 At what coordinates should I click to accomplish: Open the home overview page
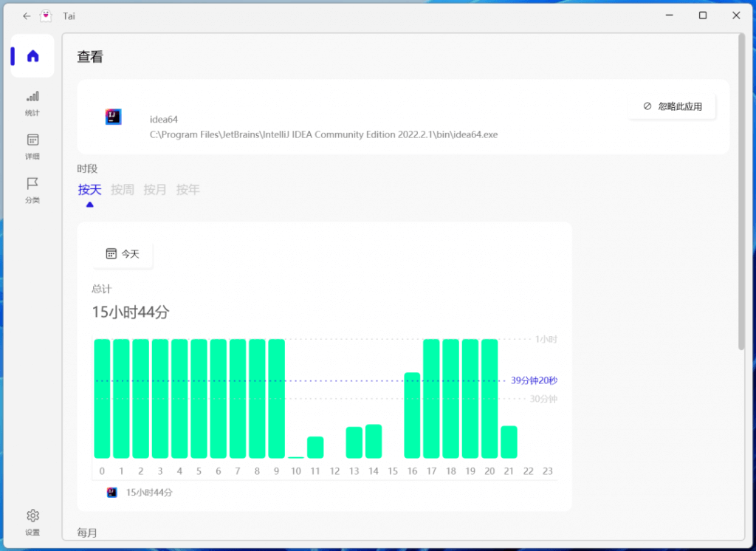[32, 56]
